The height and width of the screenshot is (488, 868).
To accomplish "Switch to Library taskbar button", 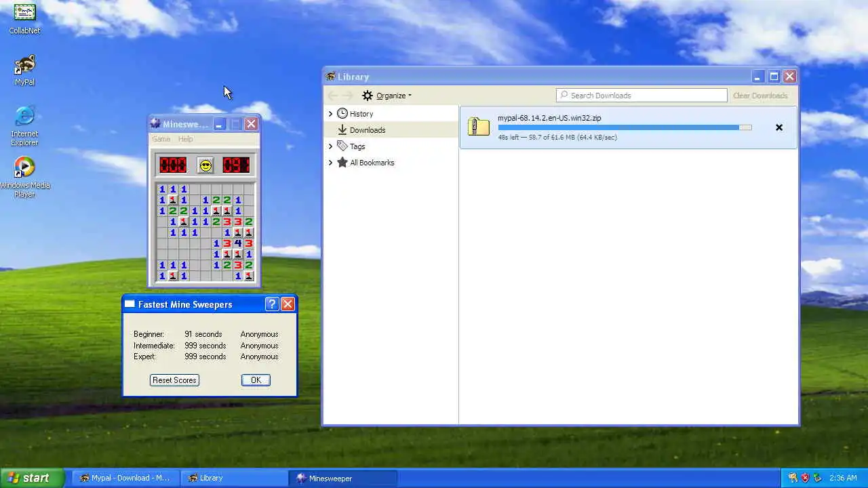I will (x=234, y=478).
